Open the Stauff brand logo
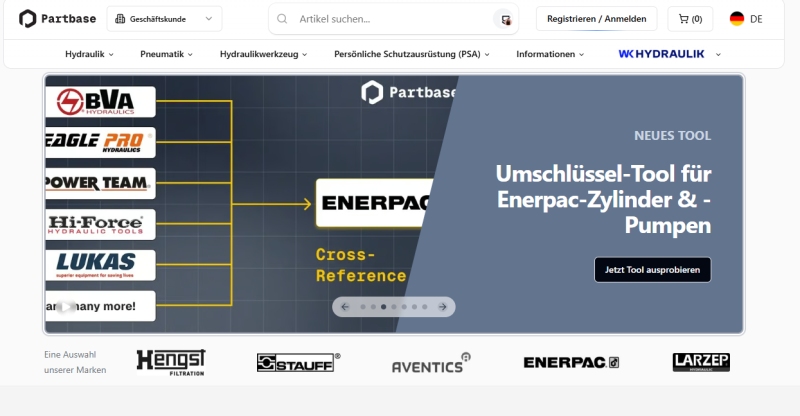Screen dimensions: 800x416 (298, 362)
